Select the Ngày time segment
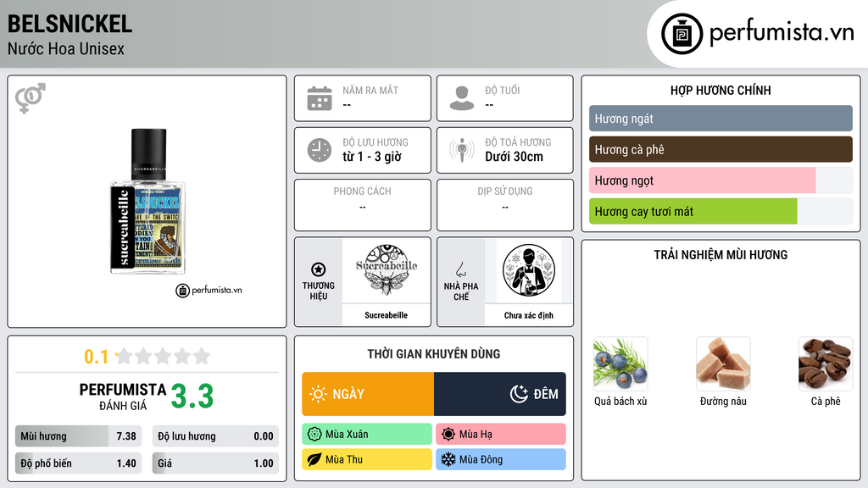868x488 pixels. pyautogui.click(x=368, y=394)
